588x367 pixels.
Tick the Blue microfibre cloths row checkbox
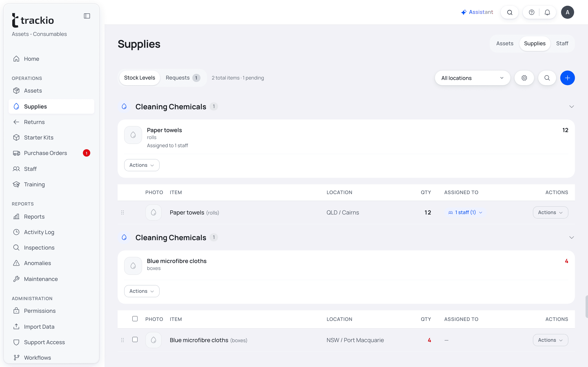pos(135,339)
